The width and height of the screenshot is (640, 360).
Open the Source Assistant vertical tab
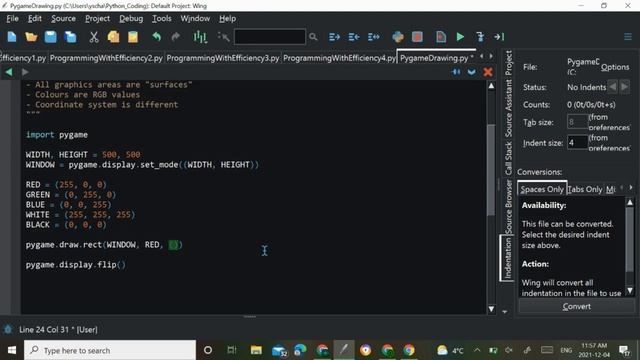[x=508, y=108]
